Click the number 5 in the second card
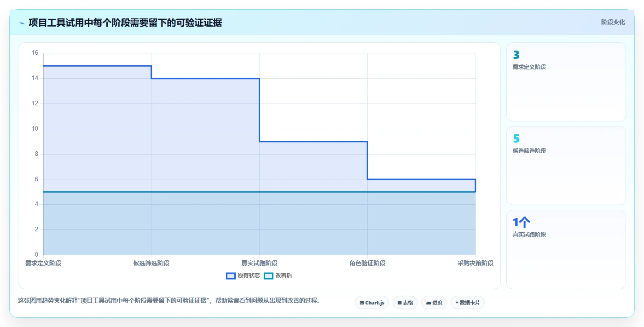644x327 pixels. [x=516, y=138]
